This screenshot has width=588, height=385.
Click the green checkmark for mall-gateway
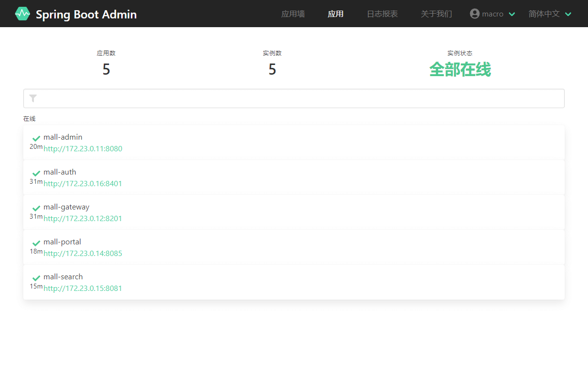pos(36,208)
